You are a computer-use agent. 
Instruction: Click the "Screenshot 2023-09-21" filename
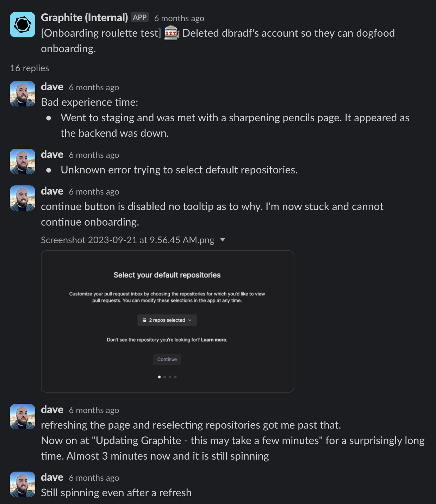tap(127, 240)
